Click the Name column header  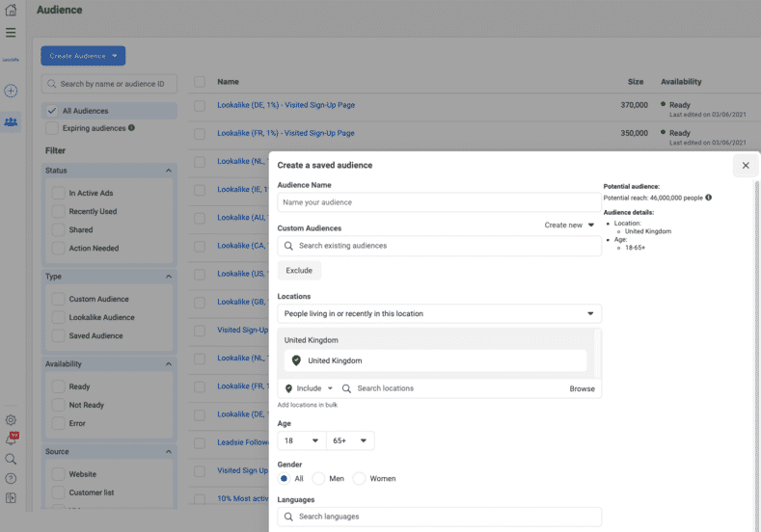tap(228, 82)
